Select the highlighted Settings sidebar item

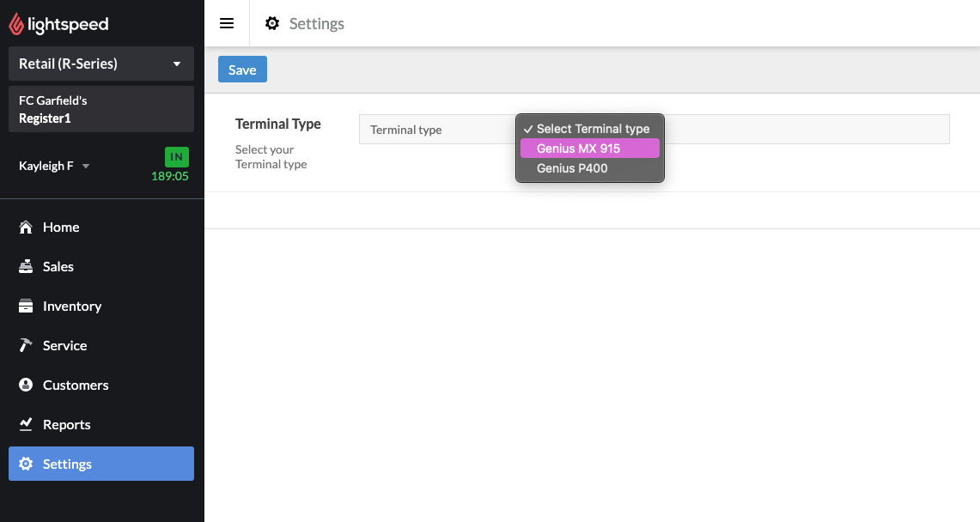point(101,464)
